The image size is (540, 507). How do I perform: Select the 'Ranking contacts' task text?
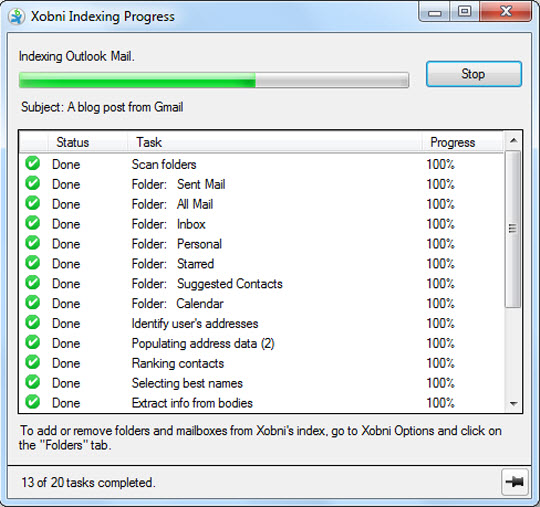pos(178,363)
